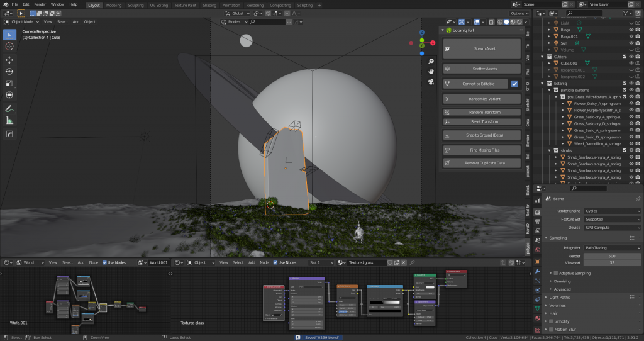
Task: Select the Annotate tool
Action: [9, 109]
